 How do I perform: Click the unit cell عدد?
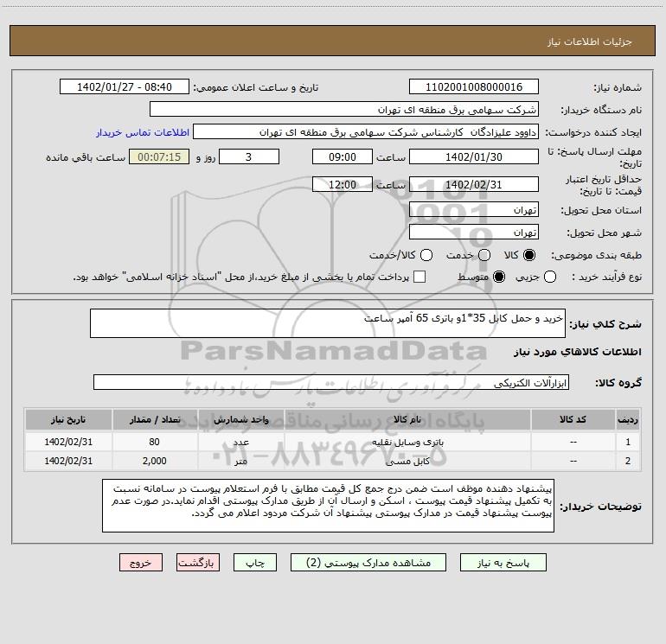click(240, 442)
